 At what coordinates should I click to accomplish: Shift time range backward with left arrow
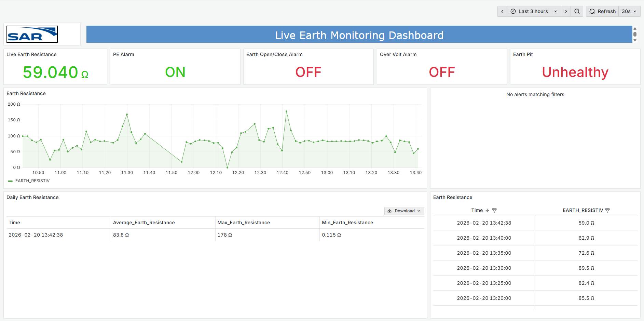[x=502, y=11]
